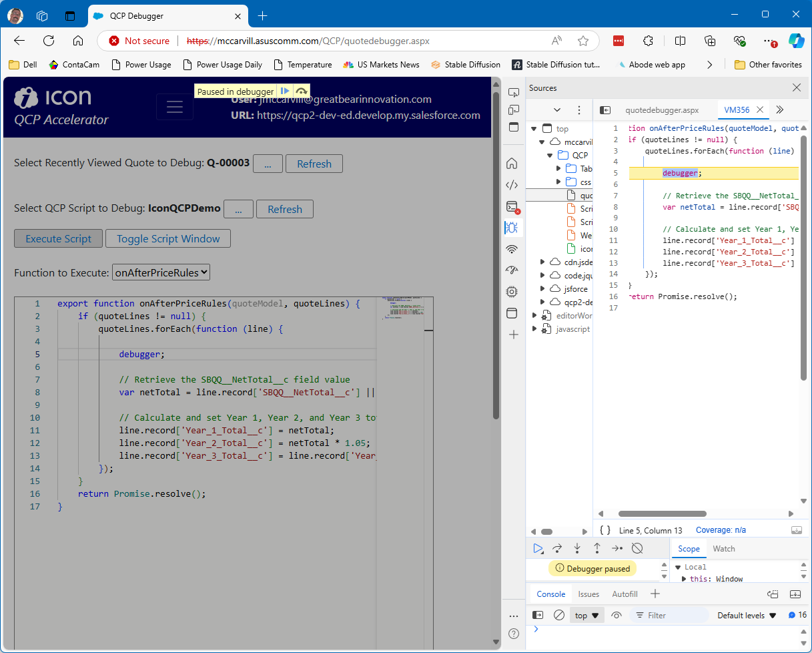Viewport: 812px width, 653px height.
Task: Open Default levels dropdown
Action: 747,615
